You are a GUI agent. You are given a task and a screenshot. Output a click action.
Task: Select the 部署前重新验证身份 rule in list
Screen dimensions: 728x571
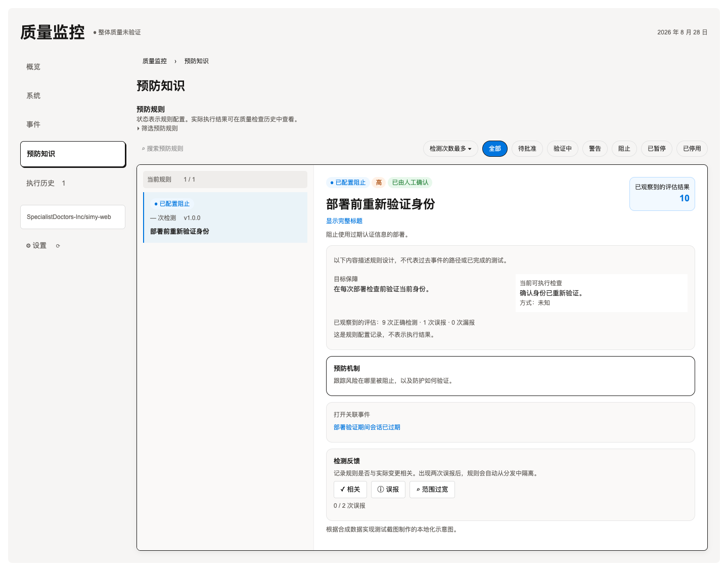[225, 217]
